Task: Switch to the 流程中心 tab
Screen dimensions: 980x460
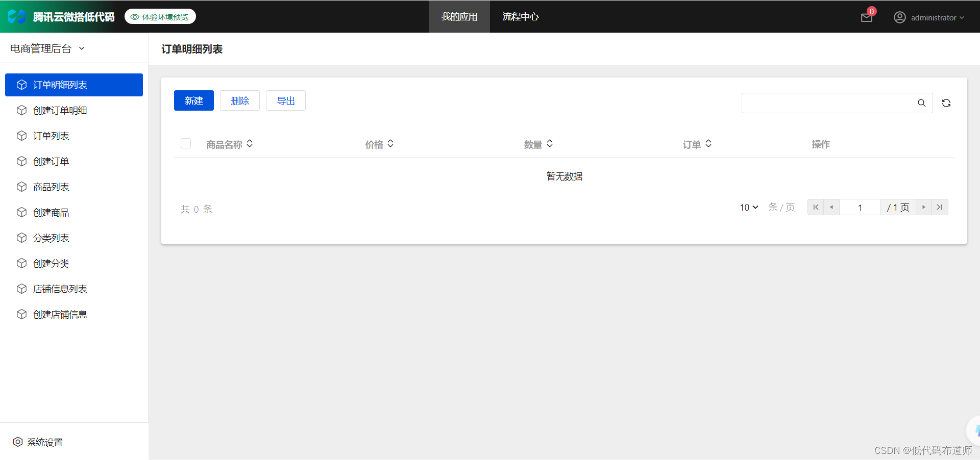Action: coord(521,16)
